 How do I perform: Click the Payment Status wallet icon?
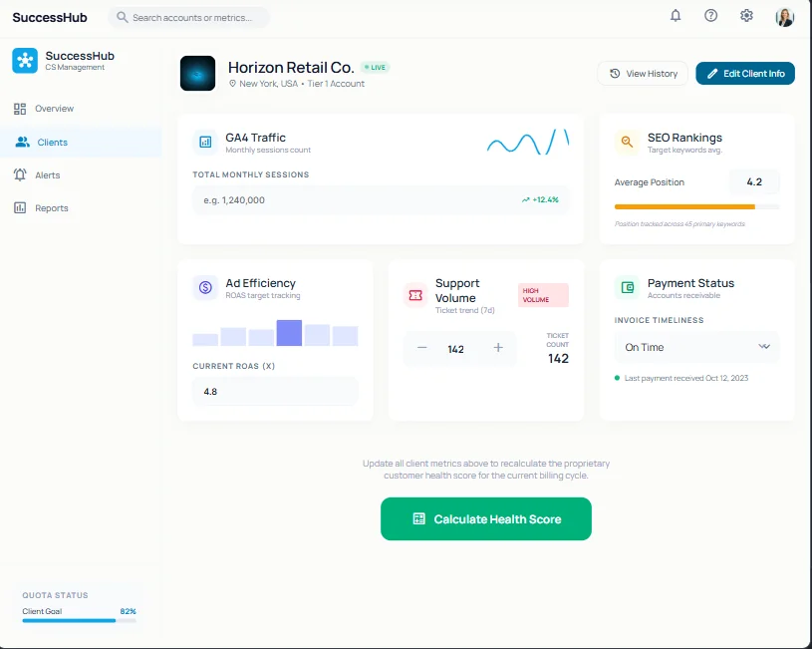(x=627, y=288)
